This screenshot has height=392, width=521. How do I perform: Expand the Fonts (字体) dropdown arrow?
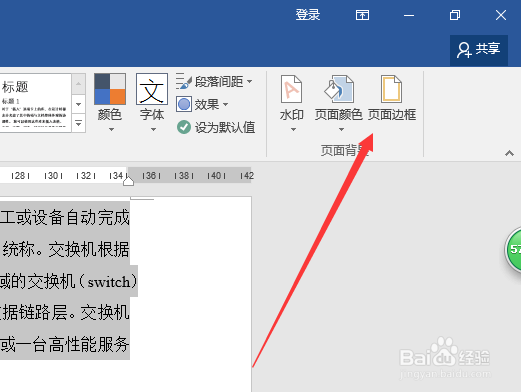tap(153, 129)
